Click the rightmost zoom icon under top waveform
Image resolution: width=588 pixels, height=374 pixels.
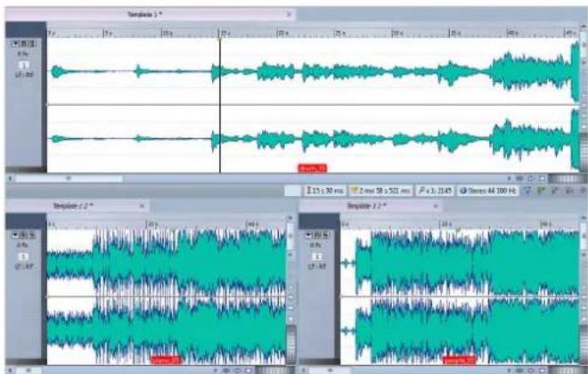pos(542,179)
